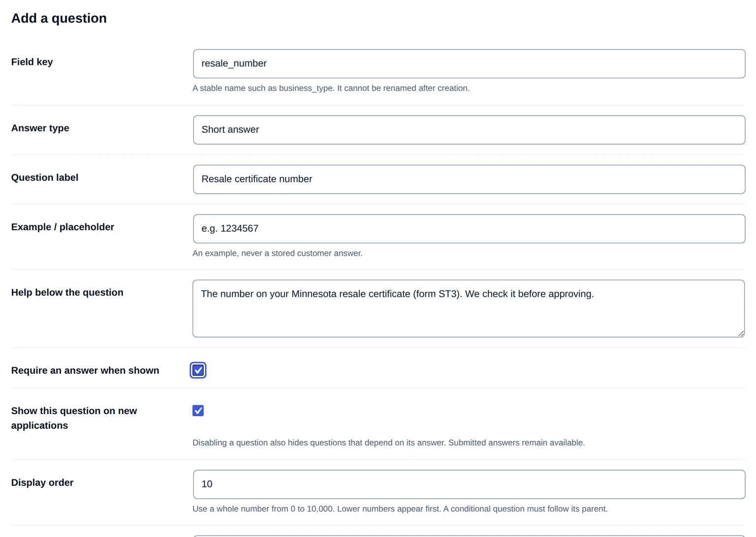Click the Example / placeholder input field

[469, 229]
